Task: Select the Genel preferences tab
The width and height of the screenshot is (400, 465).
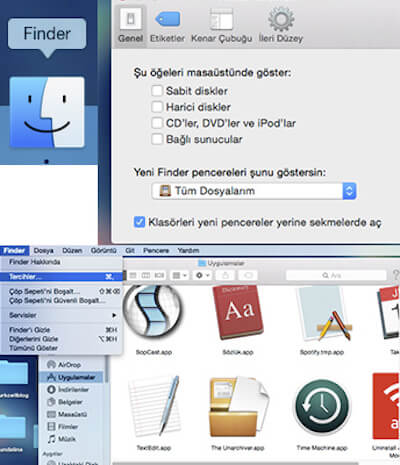Action: tap(131, 25)
